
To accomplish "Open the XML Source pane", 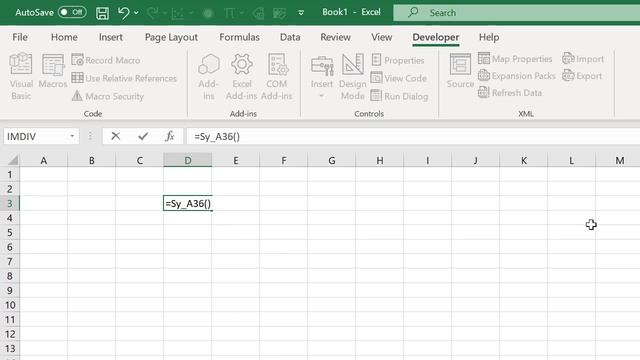I will [x=460, y=71].
